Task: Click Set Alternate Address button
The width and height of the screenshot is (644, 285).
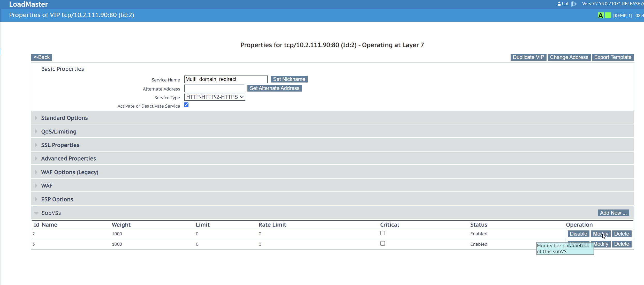Action: (x=275, y=88)
